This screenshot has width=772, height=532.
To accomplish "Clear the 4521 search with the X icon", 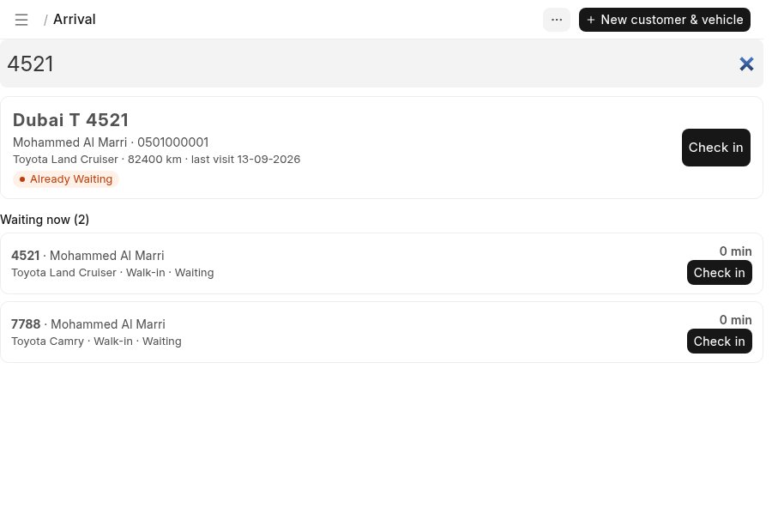I will [746, 63].
